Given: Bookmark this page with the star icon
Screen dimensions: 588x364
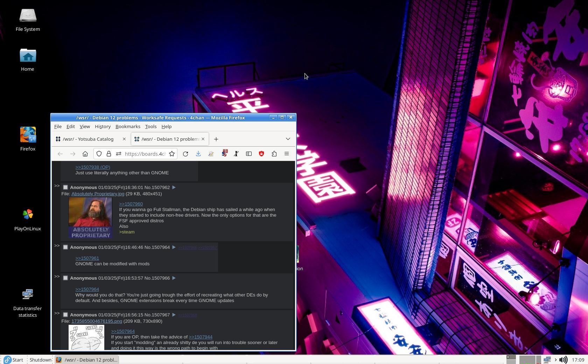Looking at the screenshot, I should (172, 154).
